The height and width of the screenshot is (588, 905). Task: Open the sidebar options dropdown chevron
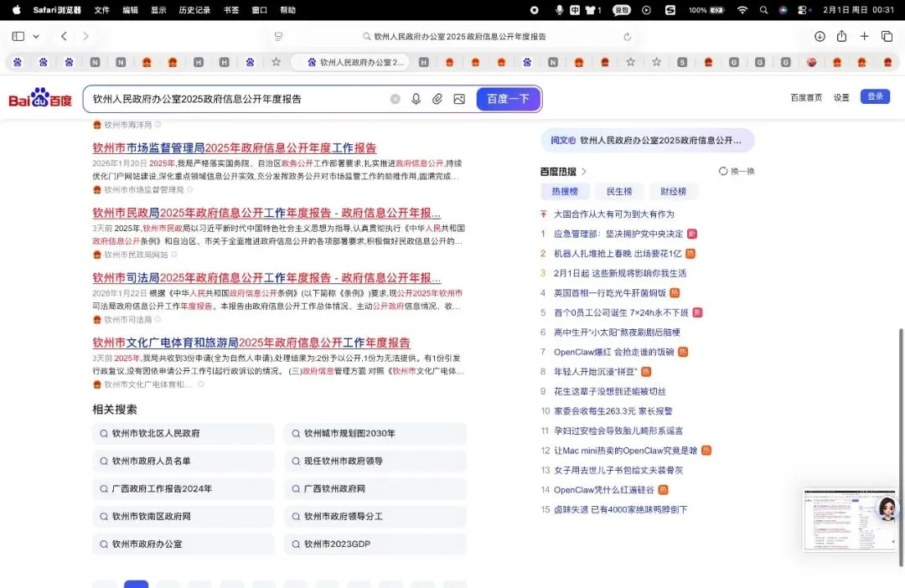click(36, 36)
